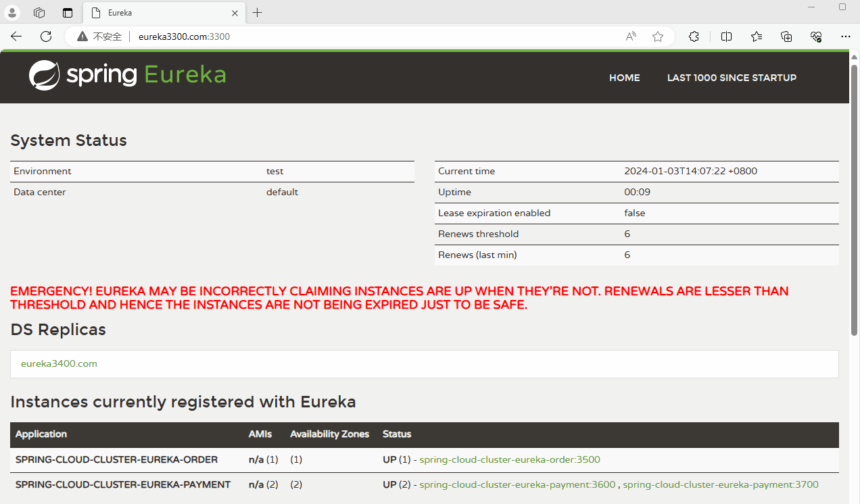The width and height of the screenshot is (860, 504).
Task: Toggle the vertical tabs icon
Action: click(x=67, y=13)
